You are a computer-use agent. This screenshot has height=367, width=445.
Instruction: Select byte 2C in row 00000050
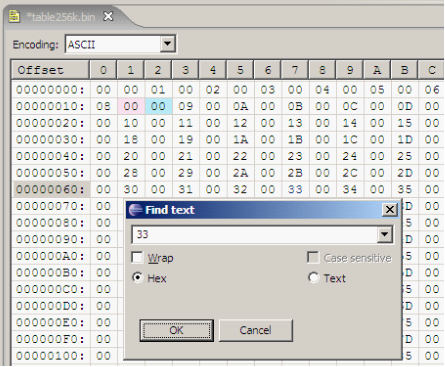pyautogui.click(x=350, y=173)
